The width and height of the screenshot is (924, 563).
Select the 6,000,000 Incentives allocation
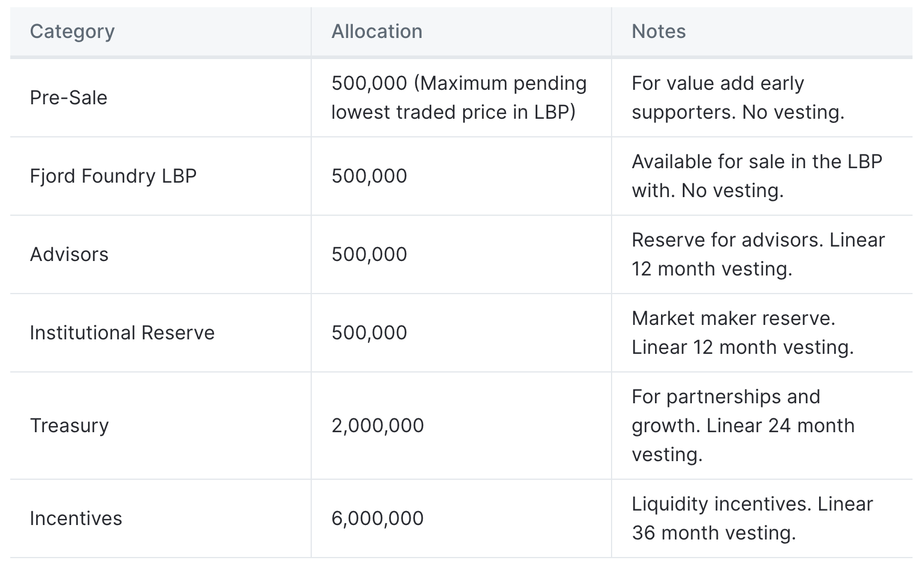(378, 518)
